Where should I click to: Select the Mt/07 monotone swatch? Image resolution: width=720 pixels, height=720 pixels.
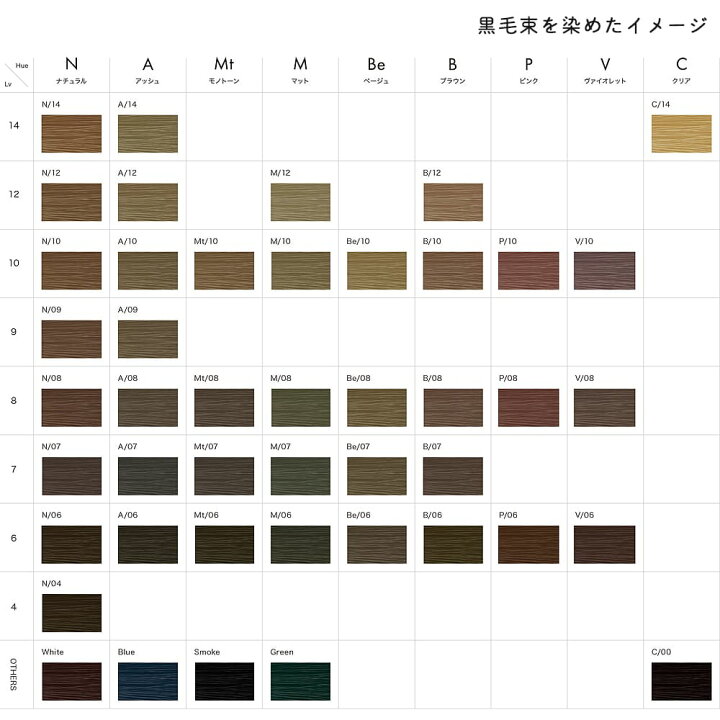(x=224, y=476)
